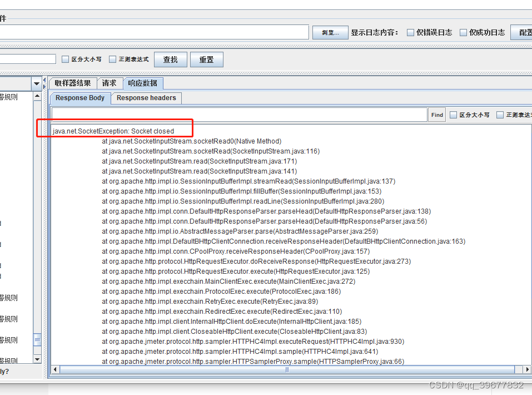Viewport: 532px width, 395px height.
Task: Click into the log filename input field
Action: click(153, 32)
